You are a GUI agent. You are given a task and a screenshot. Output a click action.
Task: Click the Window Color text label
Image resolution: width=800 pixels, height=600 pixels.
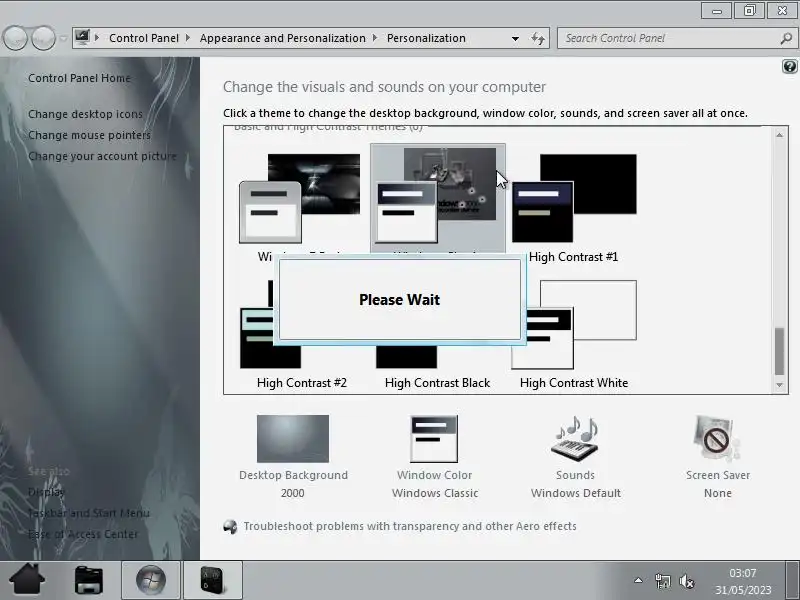tap(435, 475)
